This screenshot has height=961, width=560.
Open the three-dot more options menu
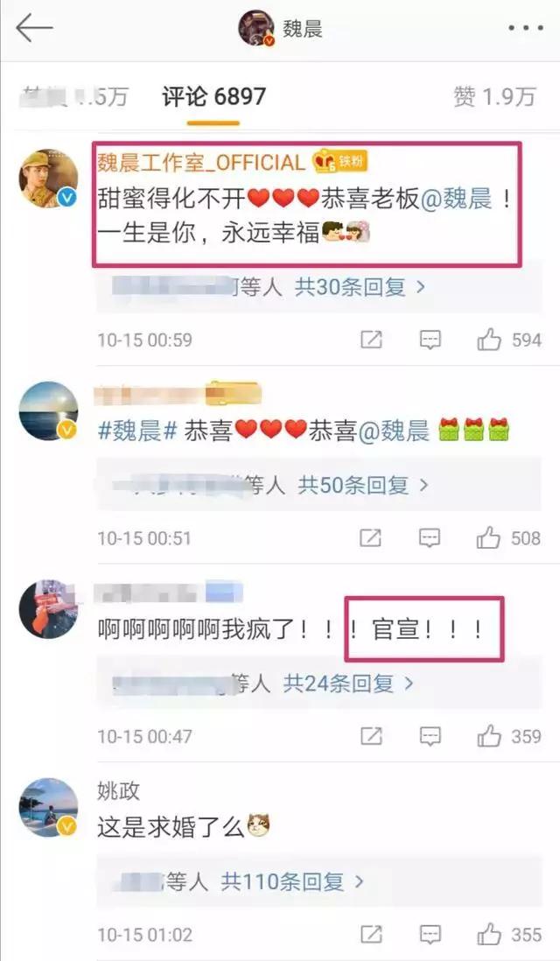click(525, 28)
